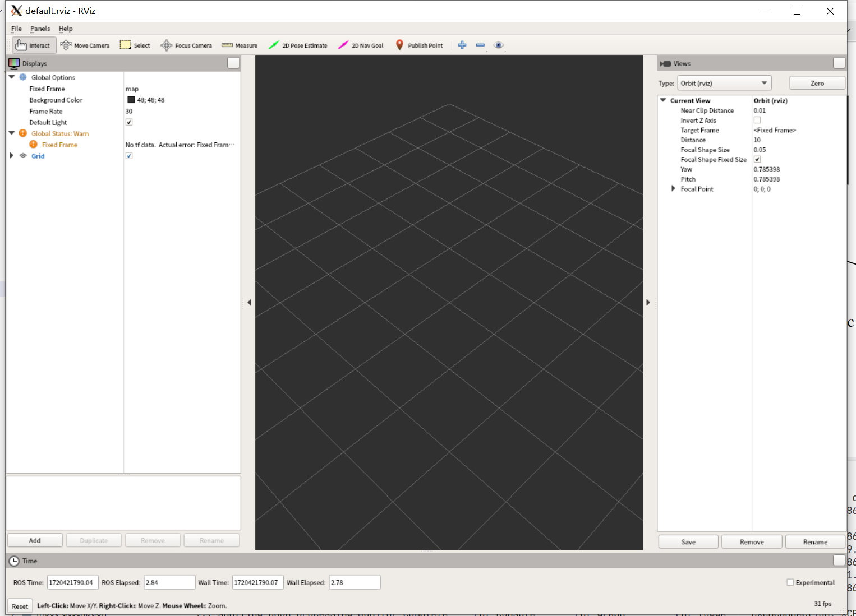Click the Zero view button
Screen dimensions: 856x616
click(817, 83)
